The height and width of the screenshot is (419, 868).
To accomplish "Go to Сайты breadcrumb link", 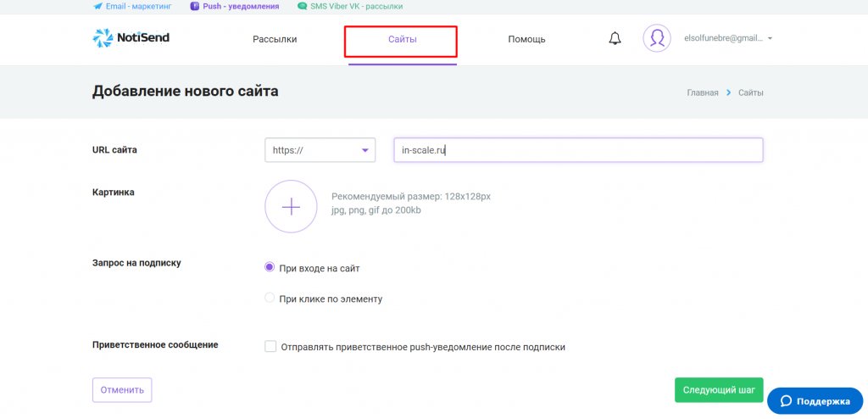I will [x=751, y=92].
